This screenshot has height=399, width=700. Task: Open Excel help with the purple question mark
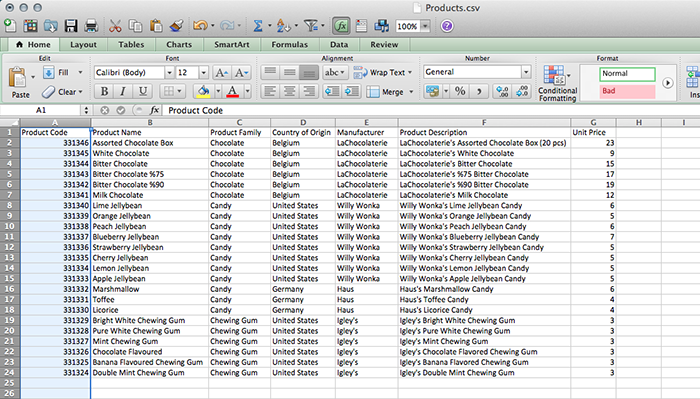pyautogui.click(x=447, y=26)
